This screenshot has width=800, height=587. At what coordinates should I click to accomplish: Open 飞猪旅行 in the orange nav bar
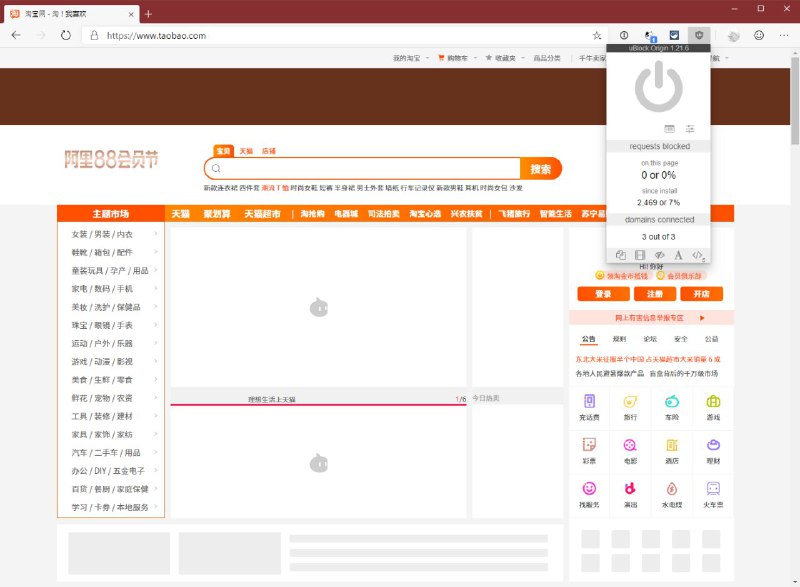click(514, 214)
